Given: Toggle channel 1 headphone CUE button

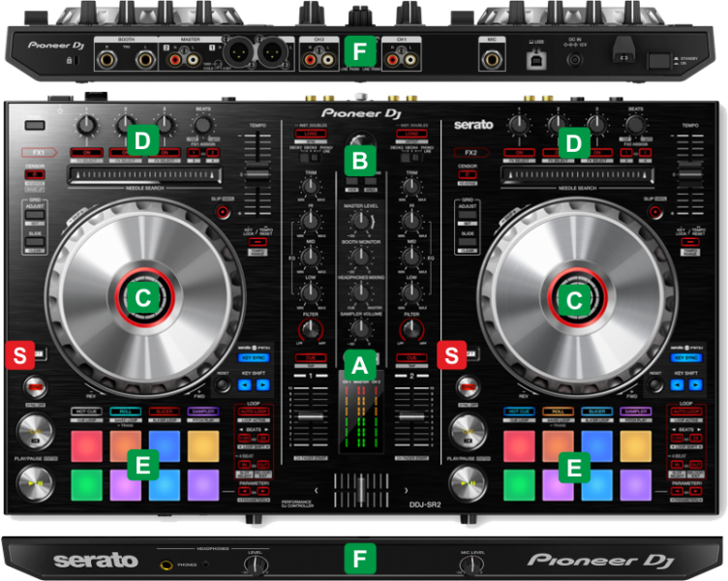Looking at the screenshot, I should click(x=311, y=357).
